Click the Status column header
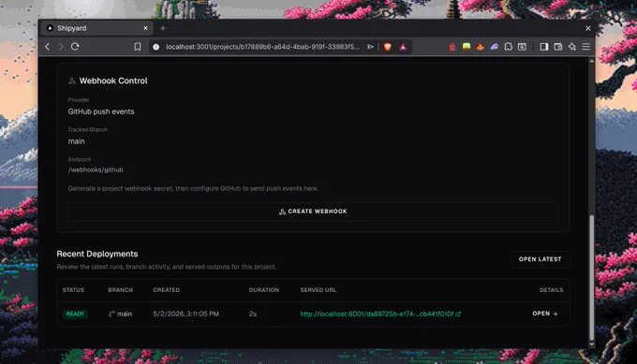Image resolution: width=637 pixels, height=364 pixels. 73,290
